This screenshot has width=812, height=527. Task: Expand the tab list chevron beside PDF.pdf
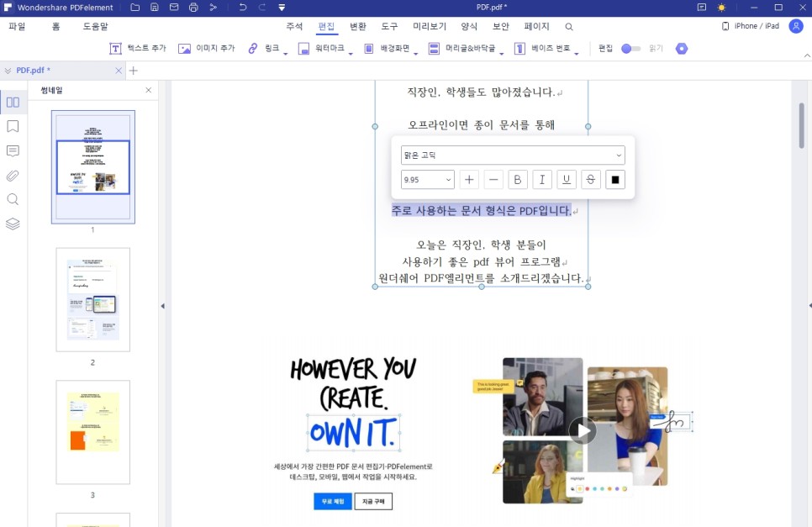(8, 71)
